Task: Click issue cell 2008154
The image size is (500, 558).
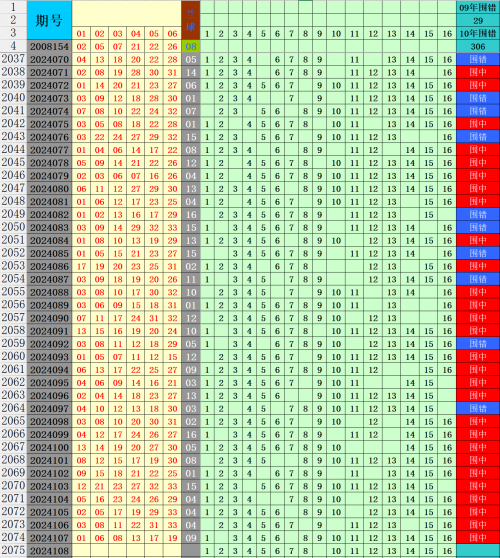Action: [49, 46]
